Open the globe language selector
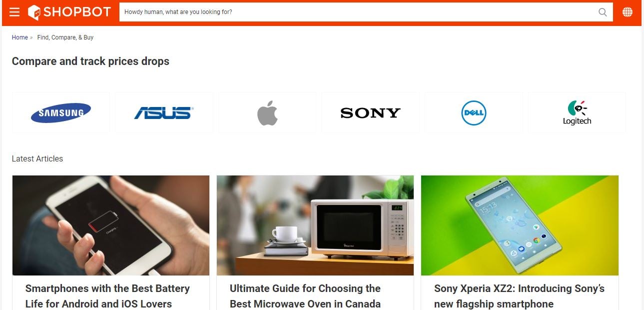 (628, 12)
